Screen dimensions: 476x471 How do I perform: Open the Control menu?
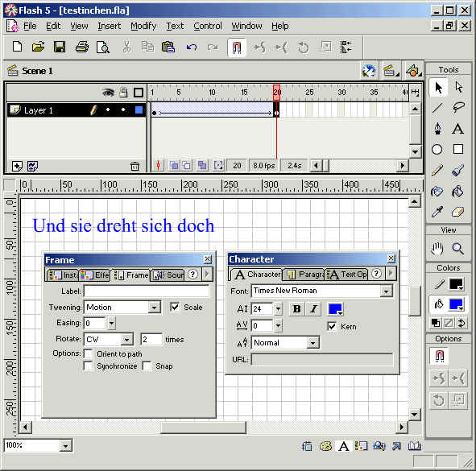(208, 26)
